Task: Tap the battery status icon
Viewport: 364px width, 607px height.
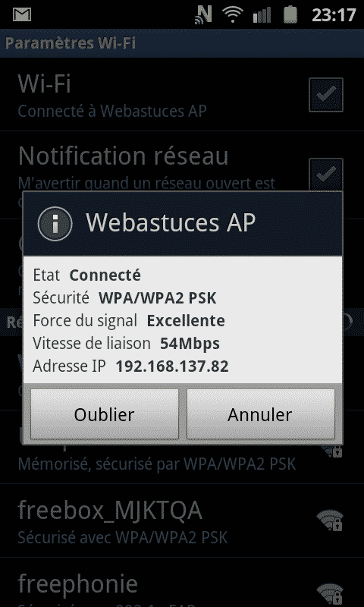Action: click(x=290, y=14)
